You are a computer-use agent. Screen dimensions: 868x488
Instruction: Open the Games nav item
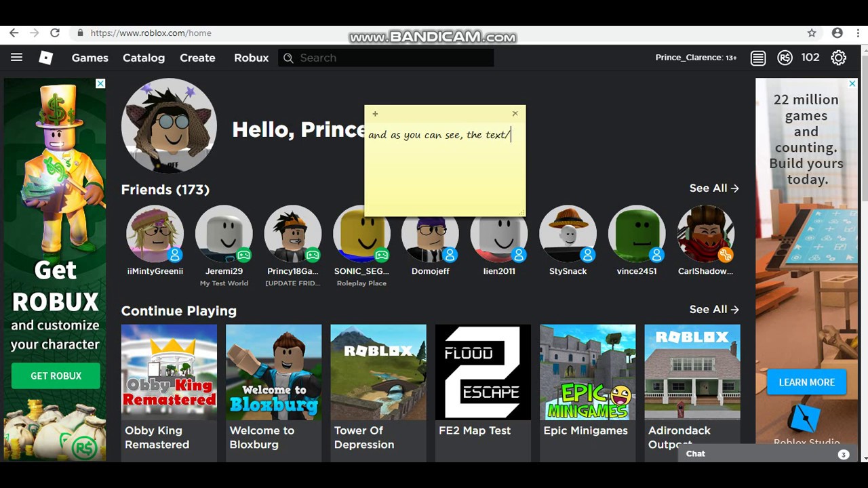pyautogui.click(x=90, y=58)
